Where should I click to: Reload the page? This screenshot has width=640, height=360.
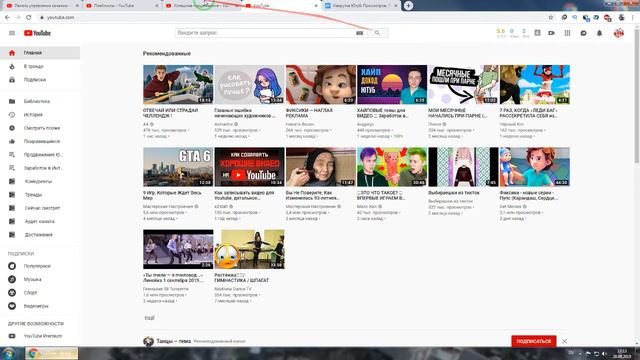pos(29,18)
